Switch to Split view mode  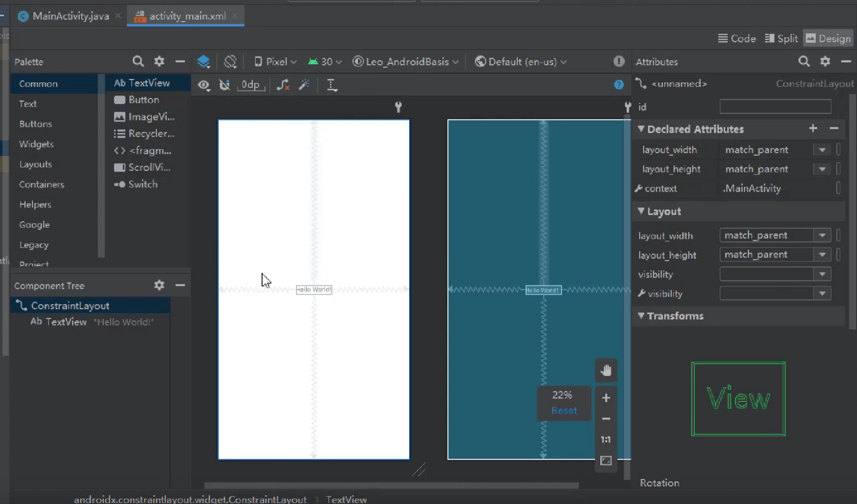tap(781, 38)
